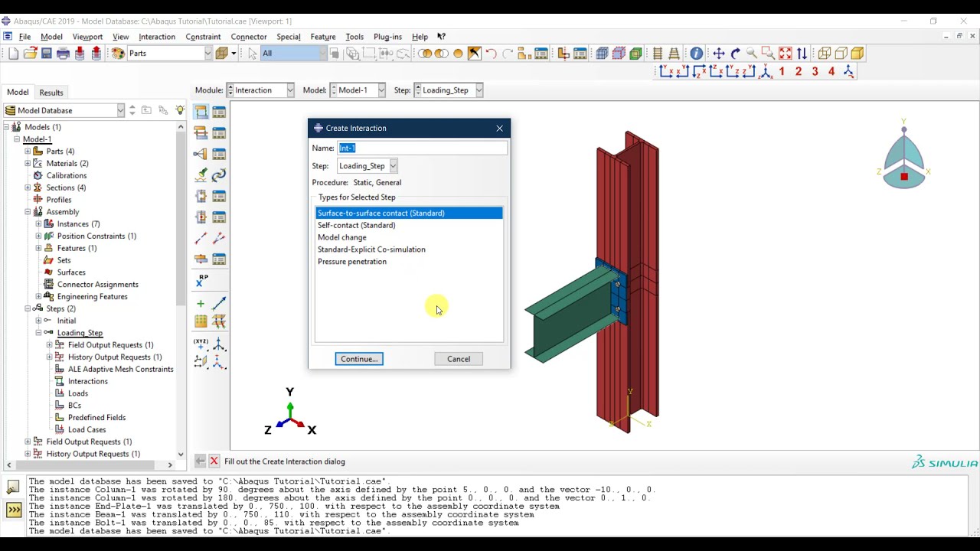Expand the Instances (7) tree node

pos(38,224)
